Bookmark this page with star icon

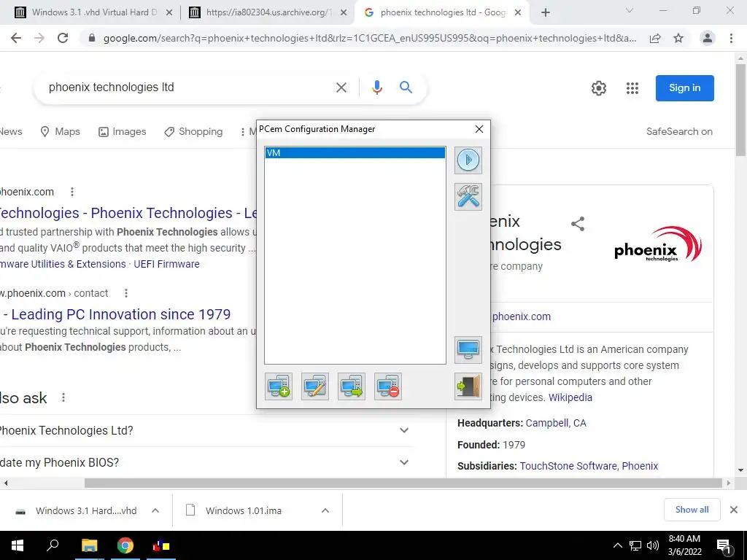click(678, 38)
